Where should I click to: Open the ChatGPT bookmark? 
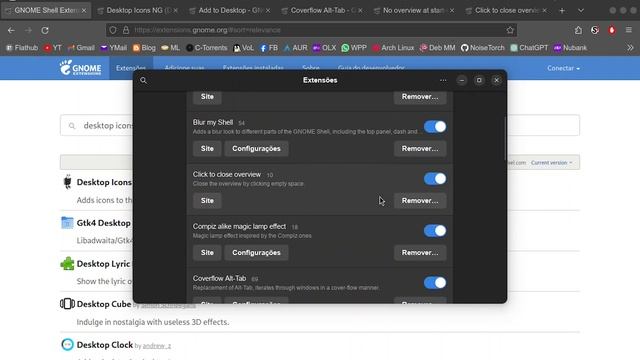click(x=529, y=48)
